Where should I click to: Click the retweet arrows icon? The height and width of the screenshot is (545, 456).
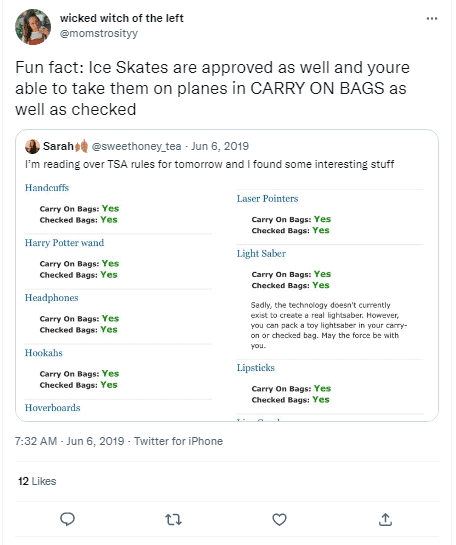coord(173,520)
